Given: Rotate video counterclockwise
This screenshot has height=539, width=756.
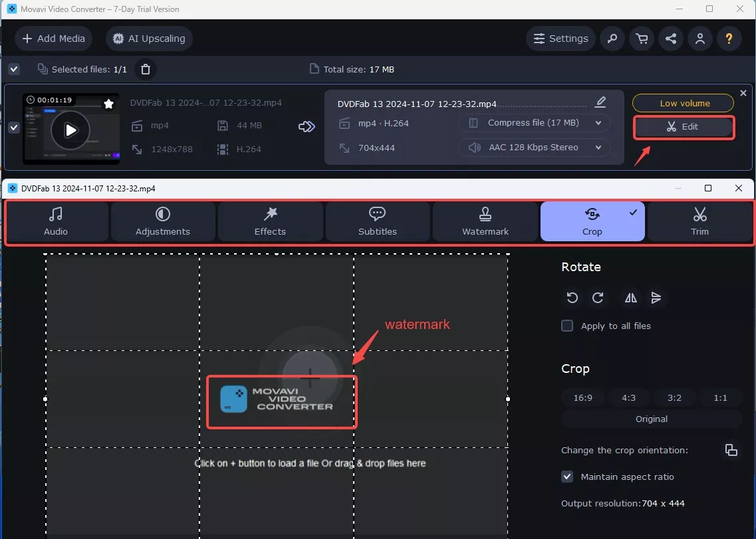Looking at the screenshot, I should tap(572, 298).
